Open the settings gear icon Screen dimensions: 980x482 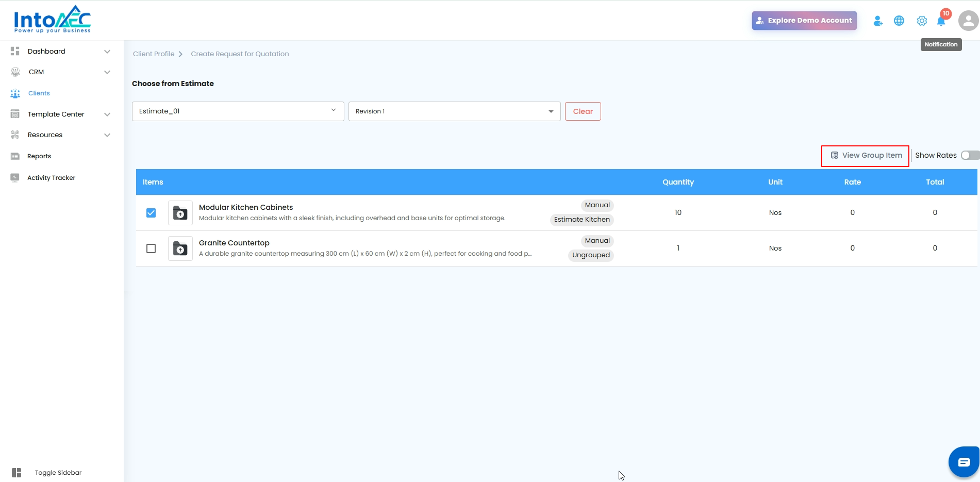922,21
